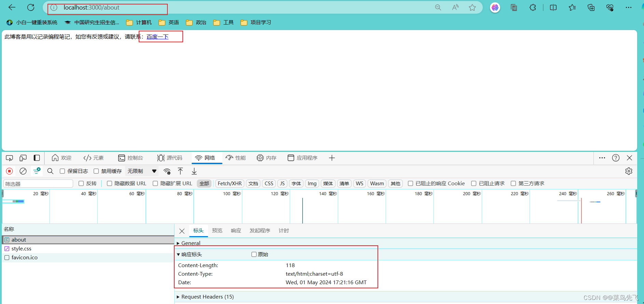The height and width of the screenshot is (304, 644).
Task: Open the 无限制 throttling dropdown
Action: pos(142,171)
